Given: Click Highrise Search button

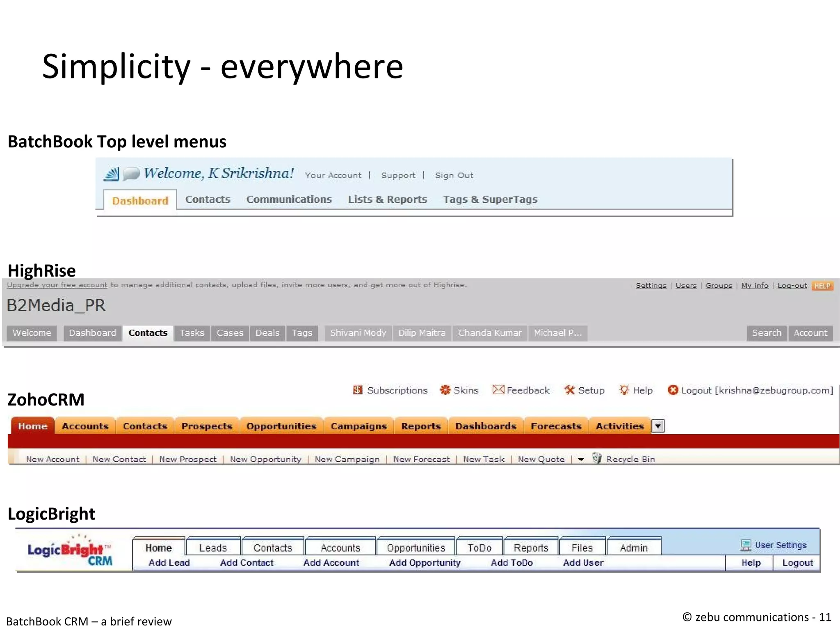Looking at the screenshot, I should tap(767, 333).
